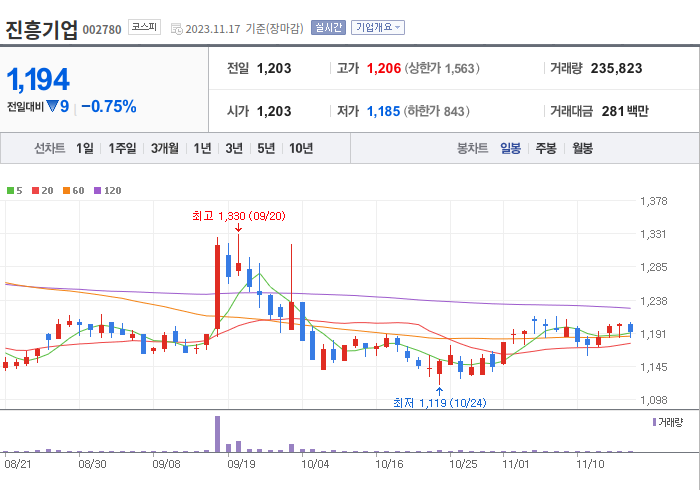Click the clock icon beside 2023.11.17

click(177, 29)
